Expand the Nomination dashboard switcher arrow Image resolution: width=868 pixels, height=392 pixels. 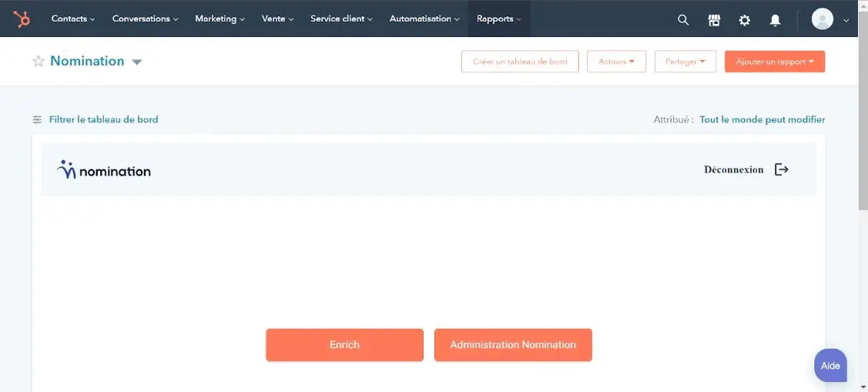click(x=137, y=62)
